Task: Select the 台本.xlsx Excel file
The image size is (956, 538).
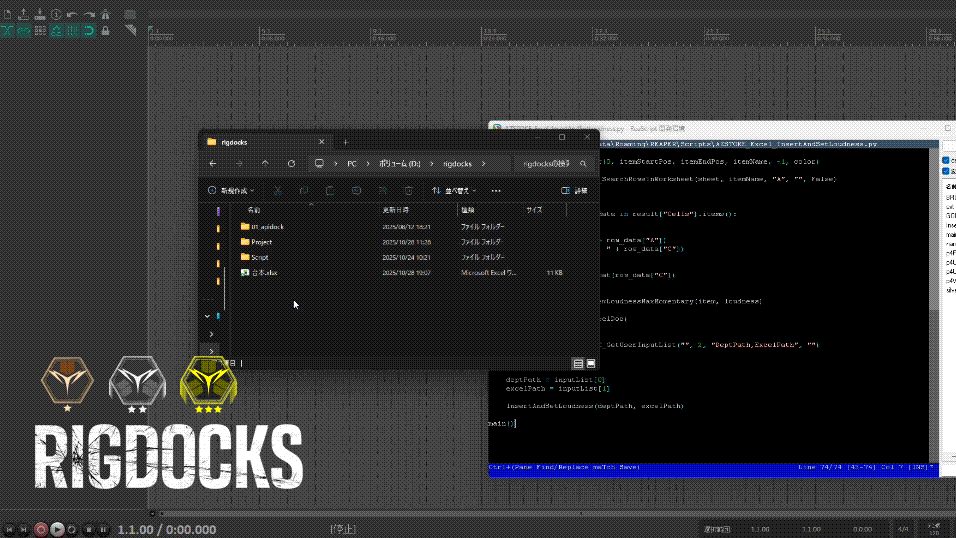Action: [x=402, y=273]
